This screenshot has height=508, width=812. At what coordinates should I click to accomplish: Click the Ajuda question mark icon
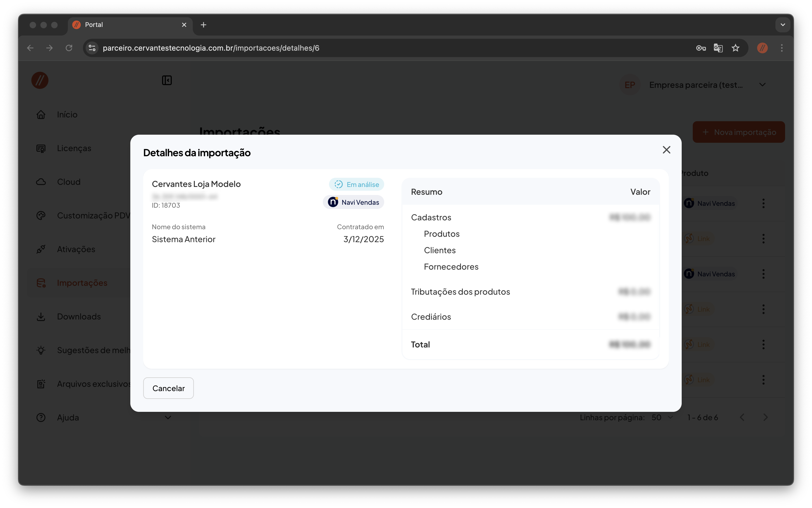[x=41, y=417]
